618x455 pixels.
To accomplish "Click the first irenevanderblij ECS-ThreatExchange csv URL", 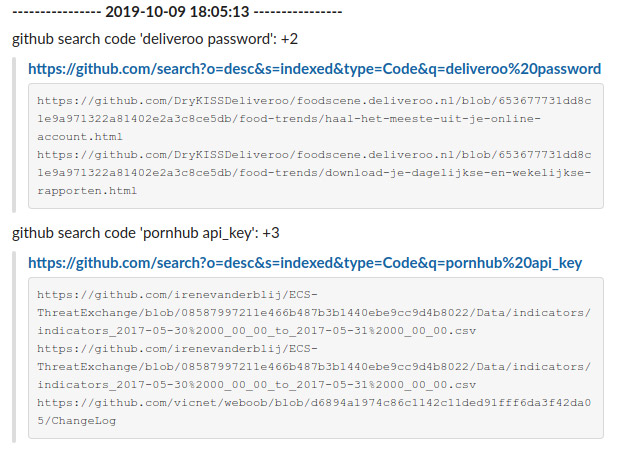I will click(x=314, y=313).
